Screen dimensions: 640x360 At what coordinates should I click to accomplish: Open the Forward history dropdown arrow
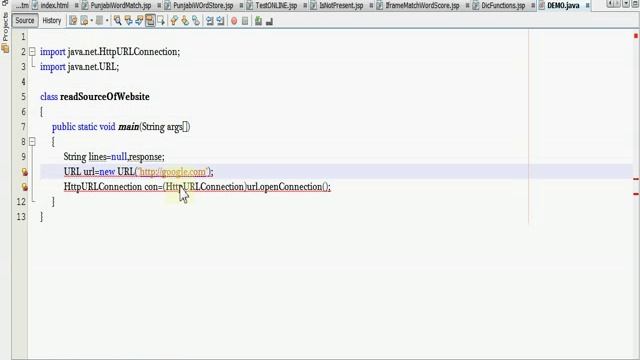click(x=107, y=21)
